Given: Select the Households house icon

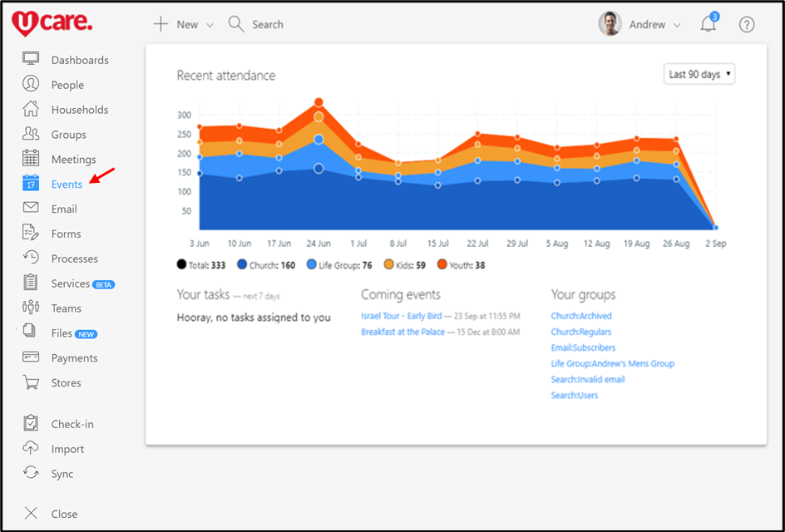Looking at the screenshot, I should 31,109.
